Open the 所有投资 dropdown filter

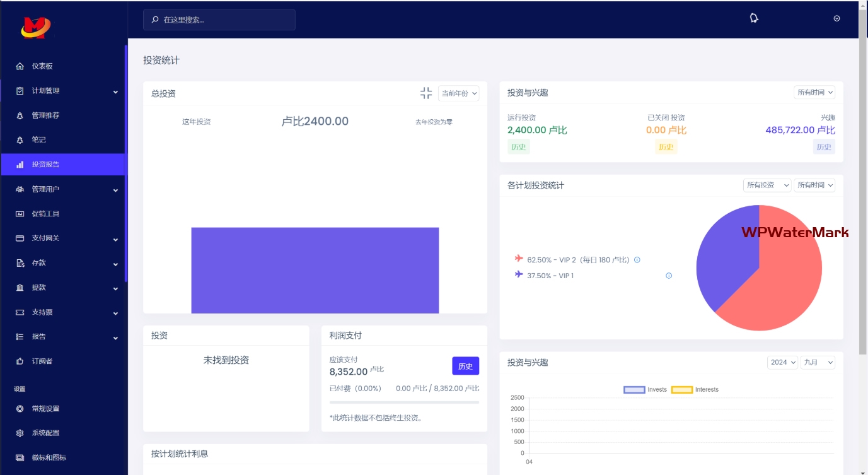coord(767,185)
